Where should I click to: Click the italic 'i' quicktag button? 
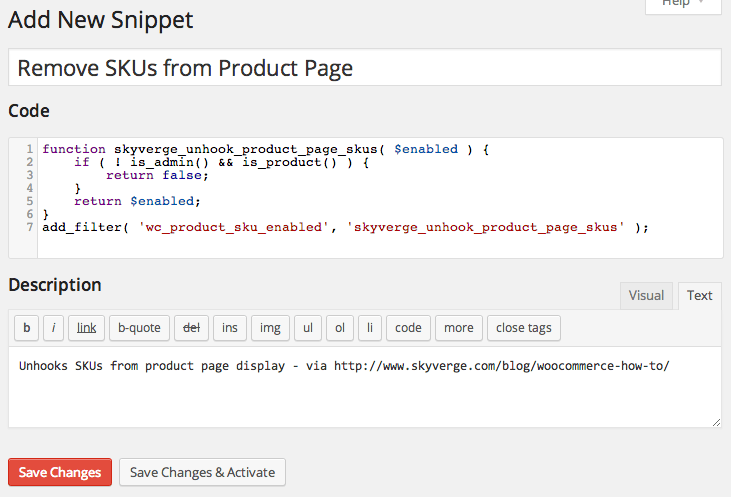click(x=53, y=328)
